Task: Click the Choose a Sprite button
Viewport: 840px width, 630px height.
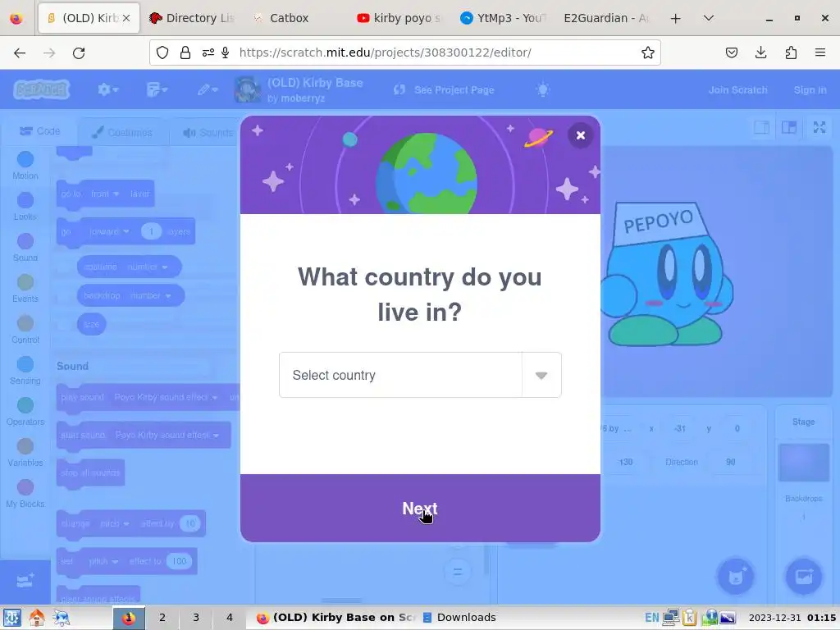Action: point(736,577)
